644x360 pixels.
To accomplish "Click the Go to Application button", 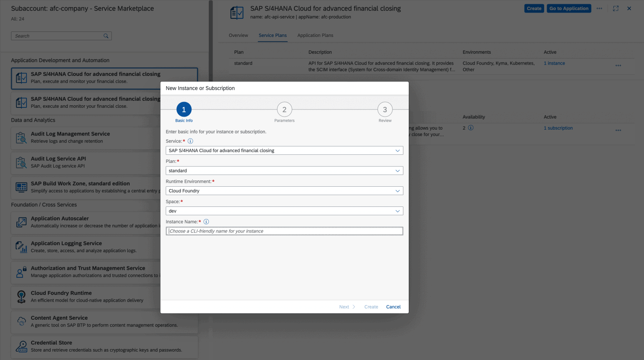I will point(569,8).
